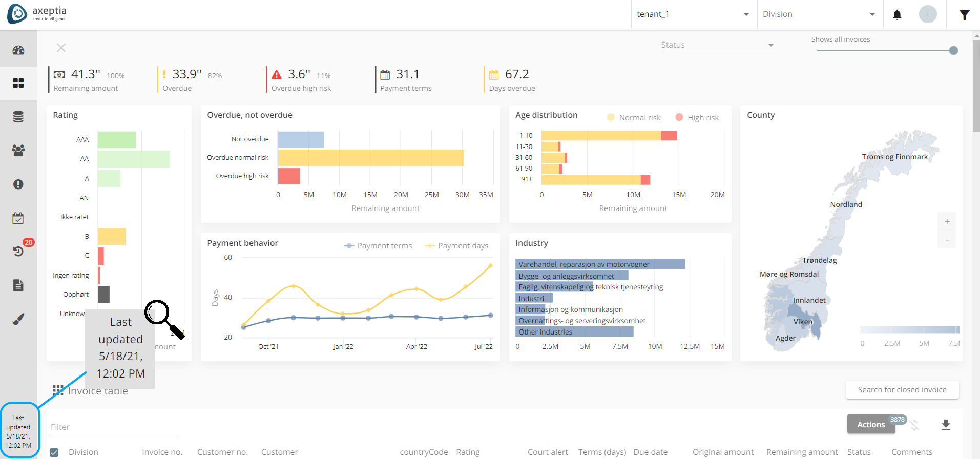Select the B rating bar
This screenshot has height=459, width=980.
coord(112,237)
